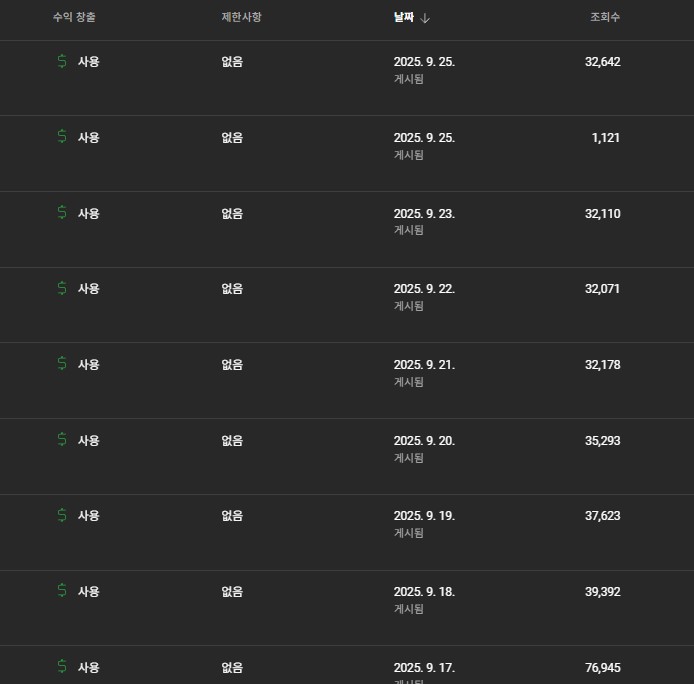Viewport: 694px width, 684px height.
Task: Open the dollar icon on the 2025. 9. 20. row
Action: [x=62, y=440]
